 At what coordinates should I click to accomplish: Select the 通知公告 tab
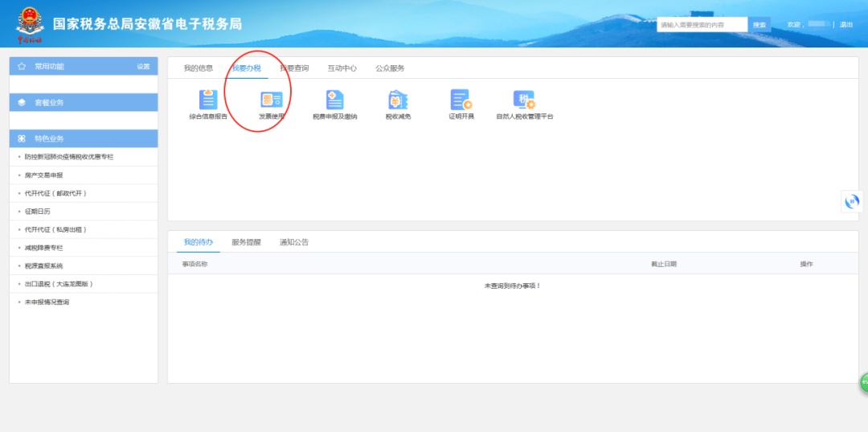[294, 242]
